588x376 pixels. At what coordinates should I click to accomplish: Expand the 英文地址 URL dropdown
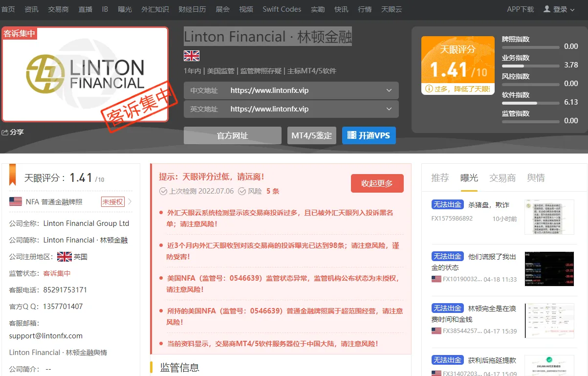pos(389,109)
